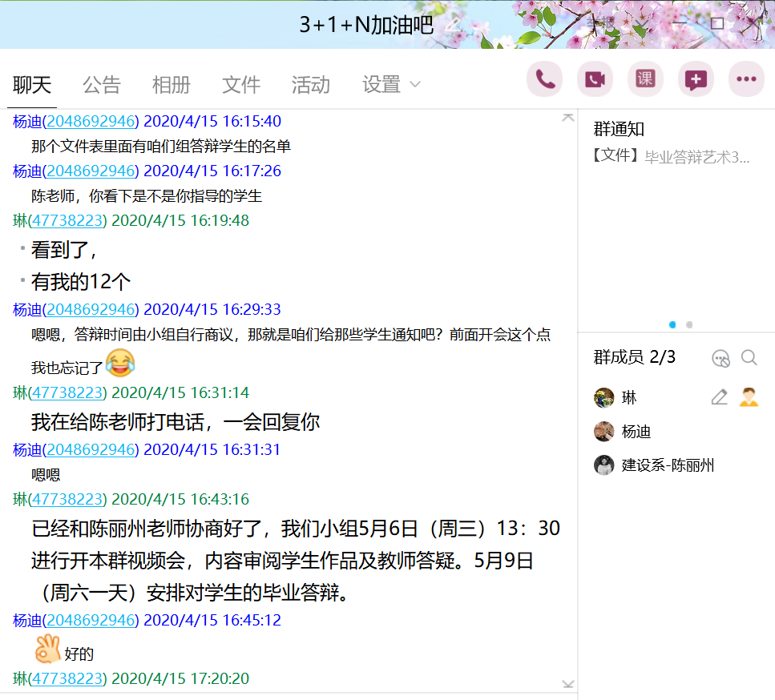Open the three-dots more options button
Viewport: 775px width, 700px height.
[746, 79]
